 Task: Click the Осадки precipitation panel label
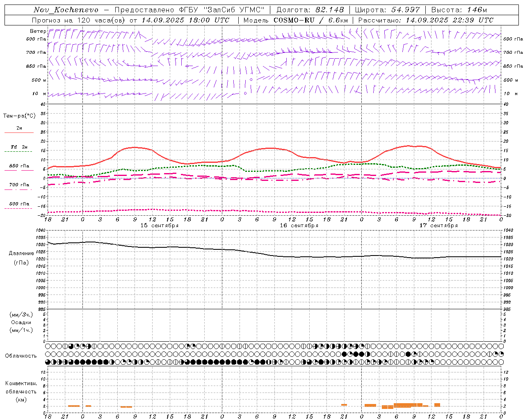pyautogui.click(x=21, y=322)
